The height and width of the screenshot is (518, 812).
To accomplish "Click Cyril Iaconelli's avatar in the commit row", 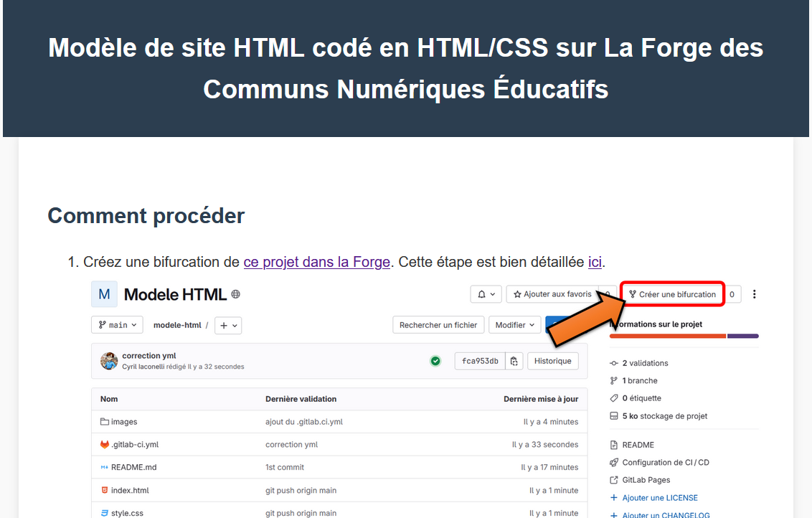I will tap(109, 361).
